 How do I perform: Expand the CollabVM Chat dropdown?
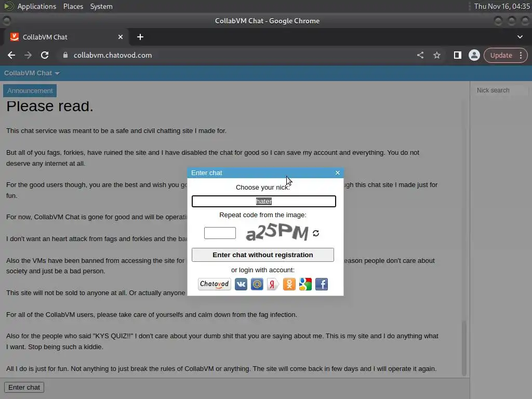[x=57, y=73]
